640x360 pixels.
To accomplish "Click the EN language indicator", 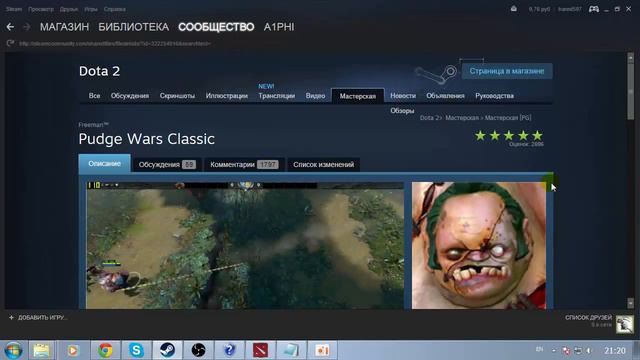I will (539, 350).
